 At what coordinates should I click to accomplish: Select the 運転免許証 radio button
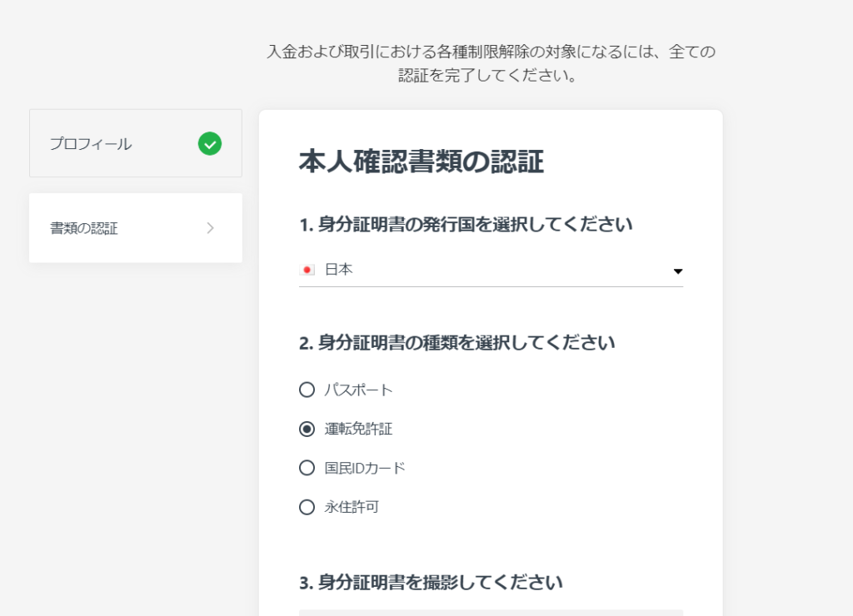tap(307, 429)
